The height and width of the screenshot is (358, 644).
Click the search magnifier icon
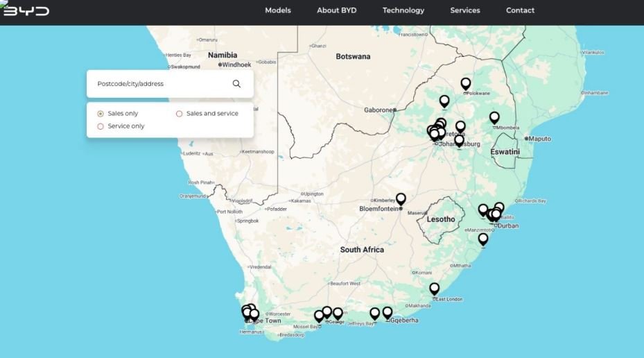coord(236,84)
